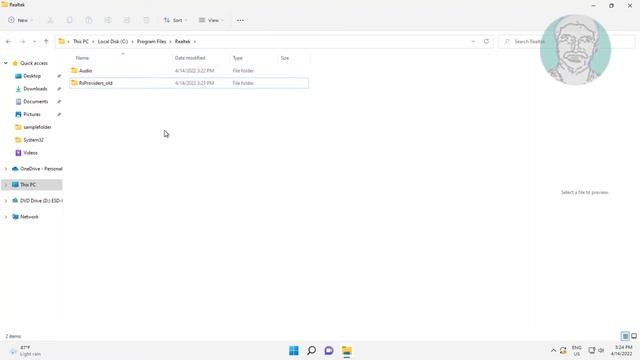
Task: Sort by Type column header
Action: (238, 58)
